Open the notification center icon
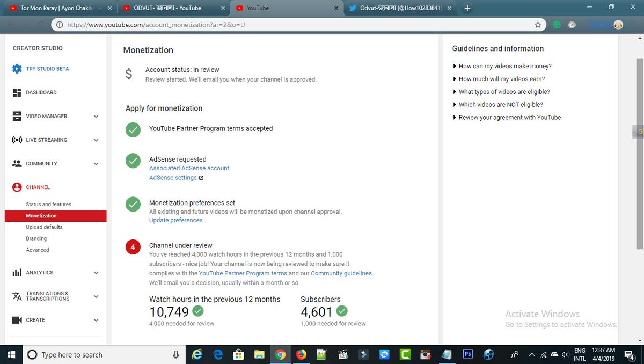Viewport: 644px width, 364px height. pyautogui.click(x=630, y=354)
